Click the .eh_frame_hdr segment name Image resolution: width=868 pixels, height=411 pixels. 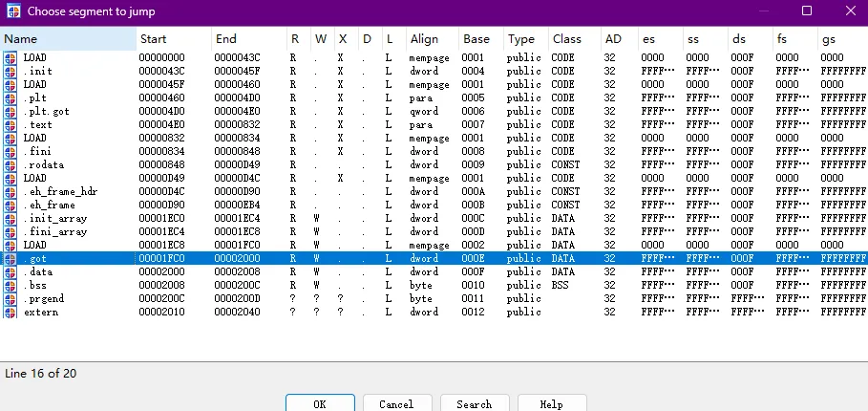pyautogui.click(x=60, y=192)
